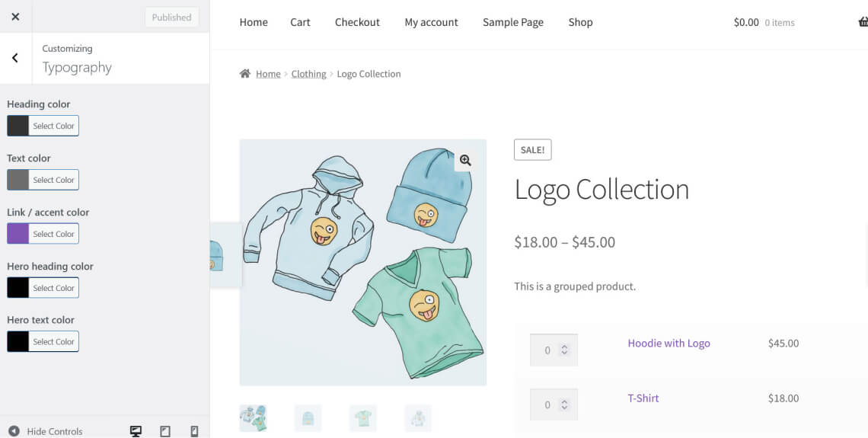The height and width of the screenshot is (438, 868).
Task: Click Hide Controls collapse arrow
Action: coord(14,431)
